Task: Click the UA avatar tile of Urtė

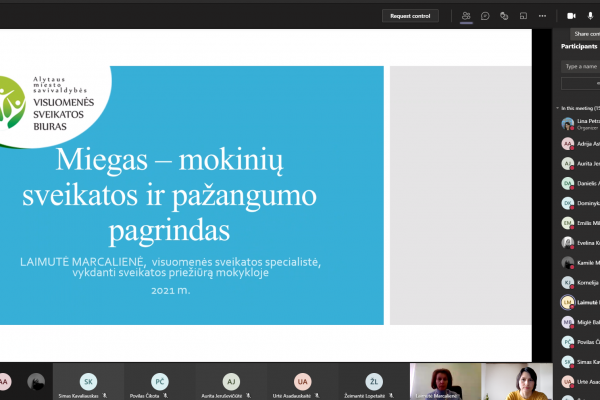Action: point(302,382)
